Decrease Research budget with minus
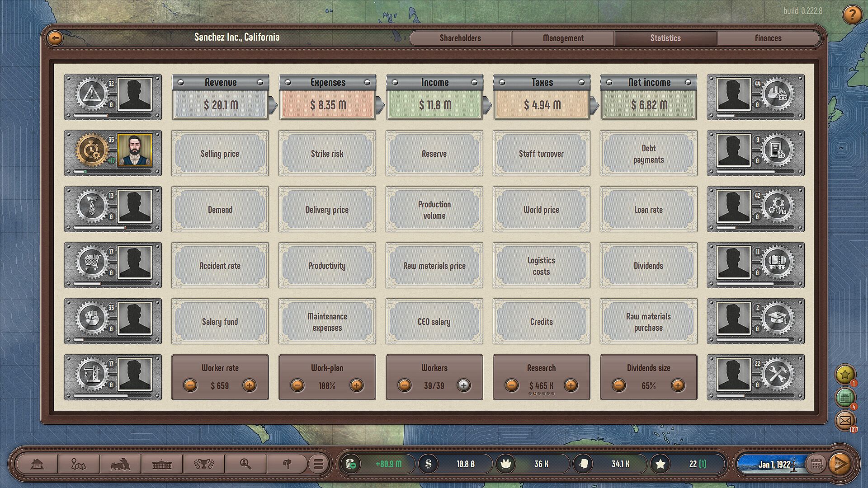Image resolution: width=868 pixels, height=488 pixels. point(511,385)
